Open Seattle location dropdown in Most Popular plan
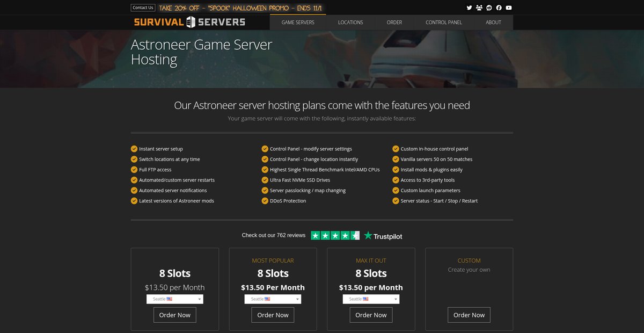This screenshot has width=644, height=333. 273,299
